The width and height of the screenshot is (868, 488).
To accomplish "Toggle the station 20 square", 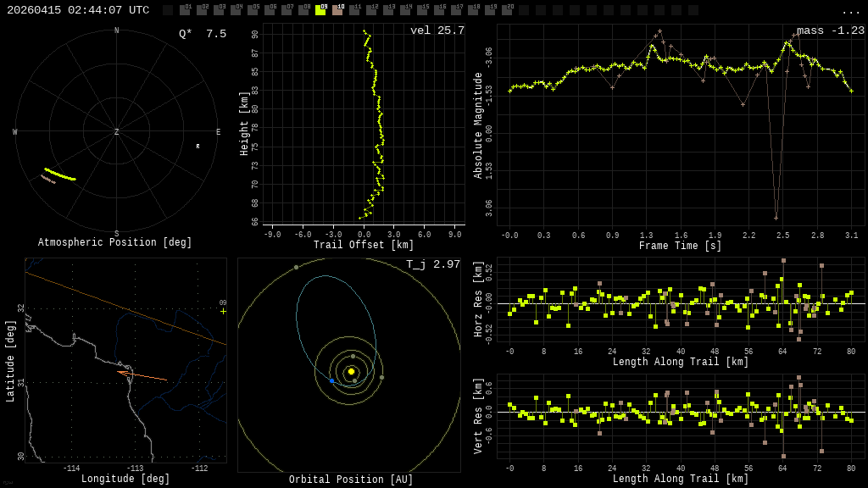I will click(507, 10).
